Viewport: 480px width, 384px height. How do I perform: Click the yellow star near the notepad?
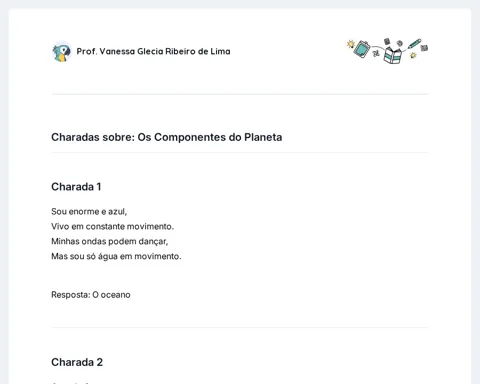[350, 44]
